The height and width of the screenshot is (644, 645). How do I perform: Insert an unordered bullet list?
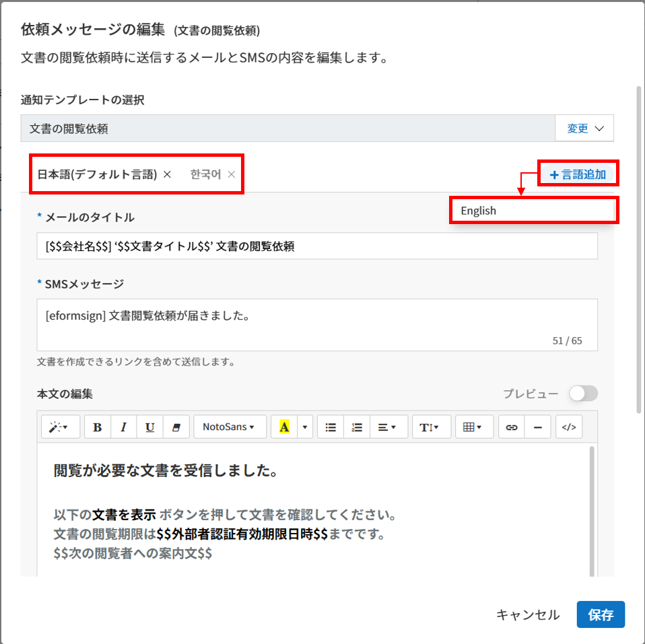point(331,427)
